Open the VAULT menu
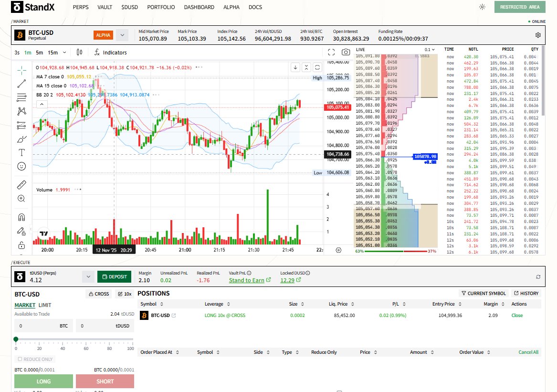Image resolution: width=557 pixels, height=392 pixels. 105,7
